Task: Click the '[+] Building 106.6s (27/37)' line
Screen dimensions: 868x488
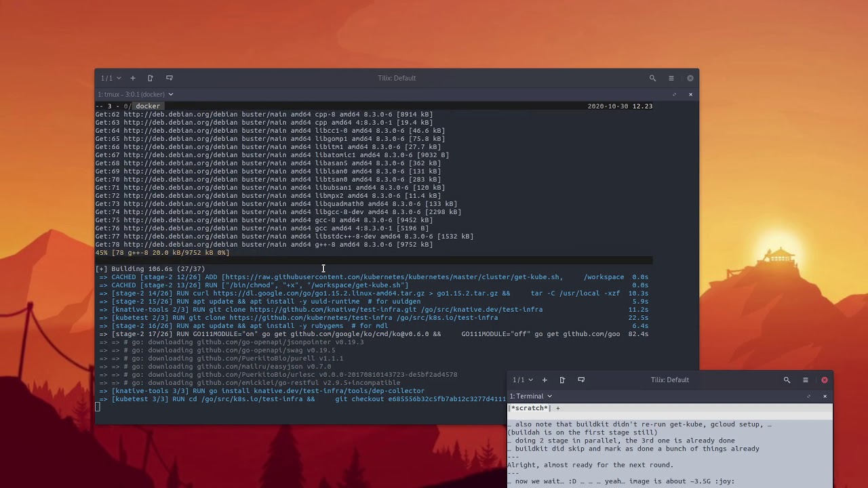Action: (150, 269)
